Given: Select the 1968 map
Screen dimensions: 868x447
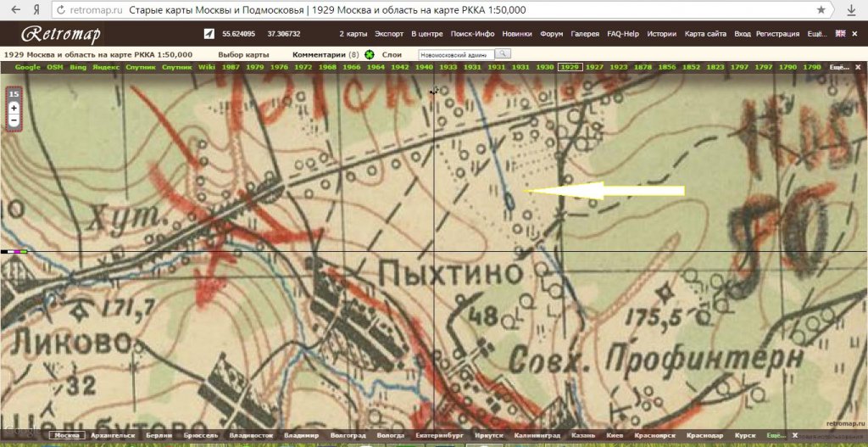Looking at the screenshot, I should coord(327,67).
